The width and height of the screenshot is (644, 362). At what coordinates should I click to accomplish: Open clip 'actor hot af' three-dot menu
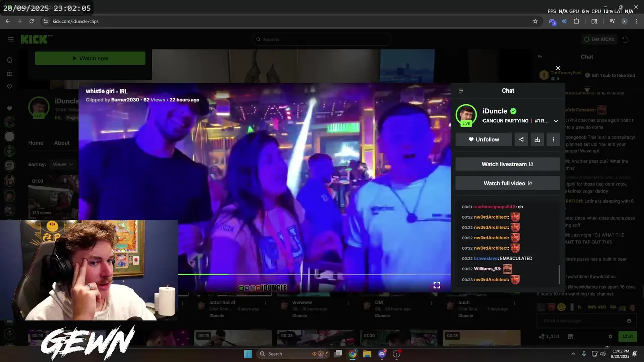click(265, 303)
